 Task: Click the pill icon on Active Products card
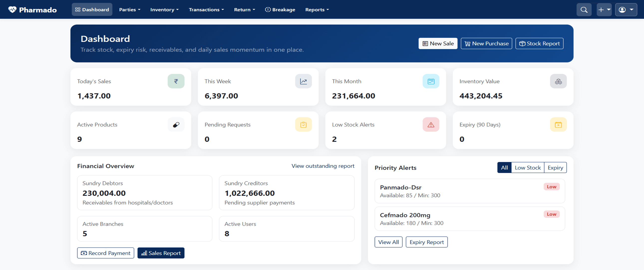click(x=176, y=124)
